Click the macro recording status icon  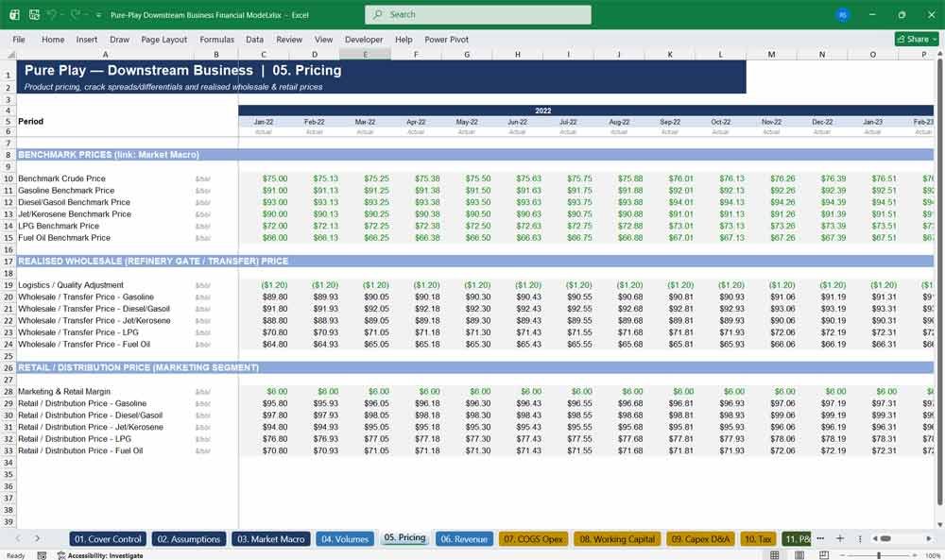tap(42, 555)
